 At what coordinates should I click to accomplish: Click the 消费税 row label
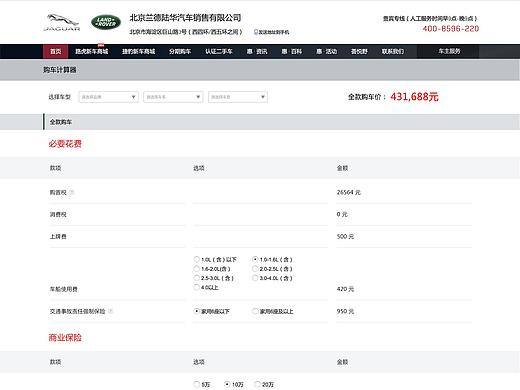[x=58, y=214]
